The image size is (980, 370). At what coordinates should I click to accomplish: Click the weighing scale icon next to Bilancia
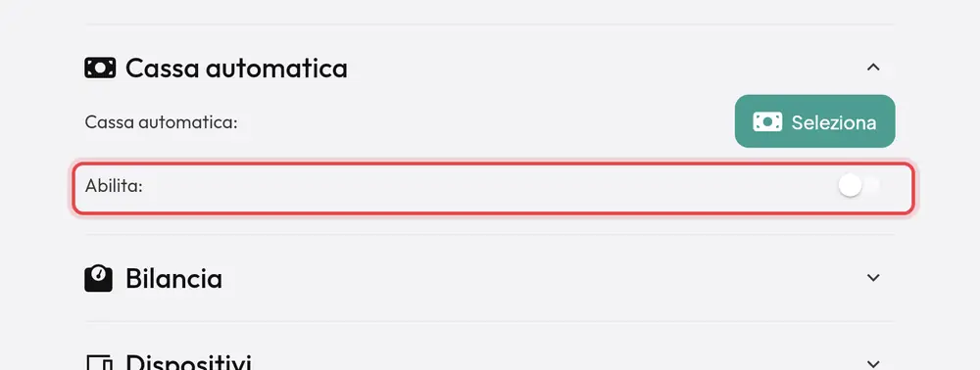(98, 278)
